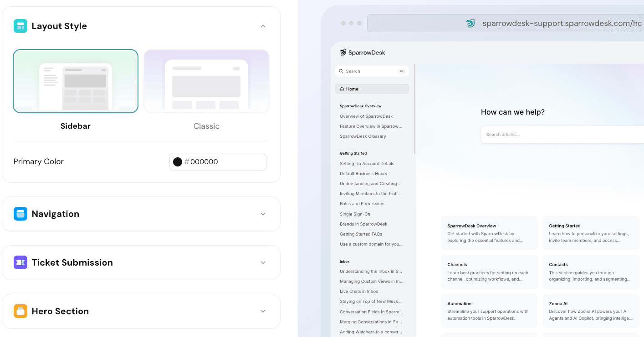Click the Home icon in preview sidebar
The width and height of the screenshot is (644, 337).
pos(342,89)
